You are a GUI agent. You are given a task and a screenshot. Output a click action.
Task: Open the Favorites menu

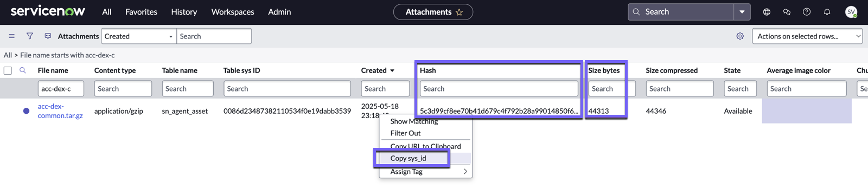tap(141, 12)
